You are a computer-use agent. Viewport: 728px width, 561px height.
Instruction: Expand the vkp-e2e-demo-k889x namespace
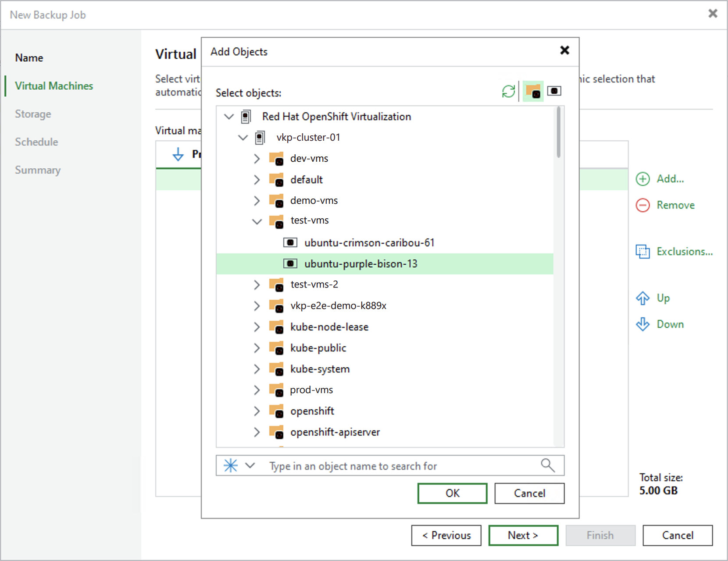[x=257, y=306]
